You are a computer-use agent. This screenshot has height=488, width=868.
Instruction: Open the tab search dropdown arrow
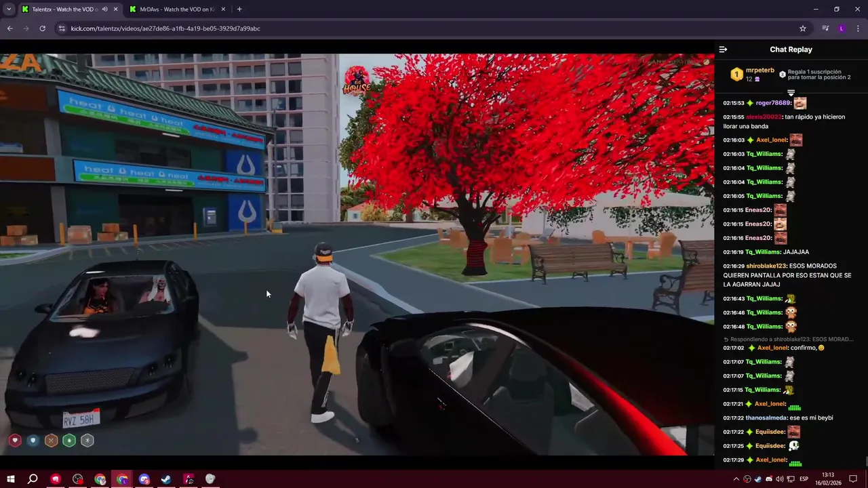tap(9, 9)
